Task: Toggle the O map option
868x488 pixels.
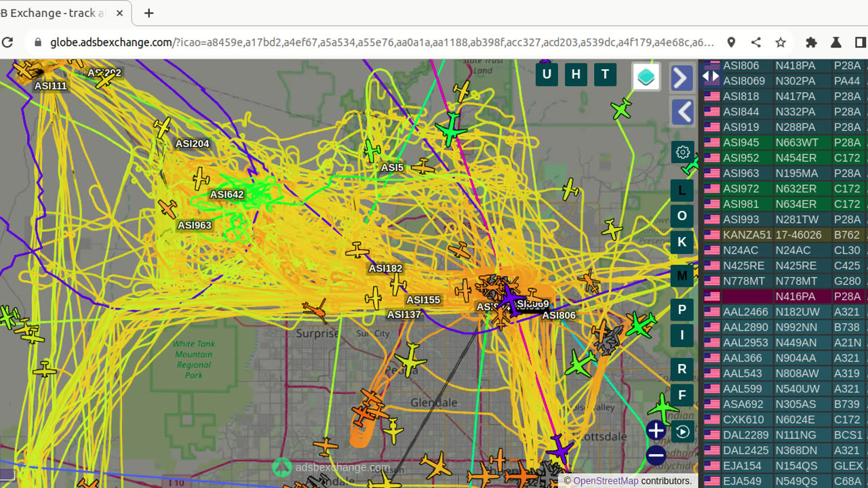Action: coord(682,216)
